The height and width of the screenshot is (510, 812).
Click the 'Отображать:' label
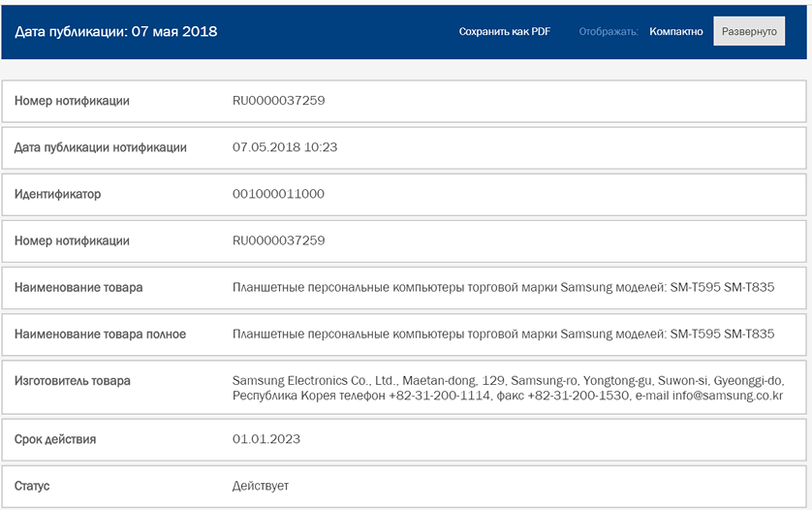[609, 32]
